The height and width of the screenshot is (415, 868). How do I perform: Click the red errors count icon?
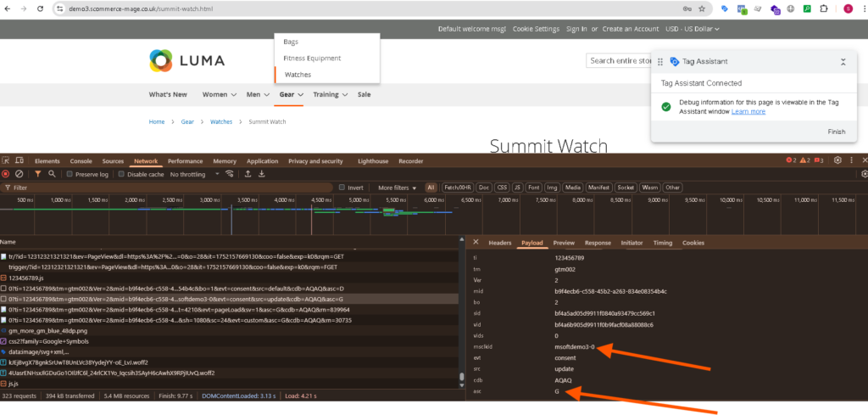791,160
